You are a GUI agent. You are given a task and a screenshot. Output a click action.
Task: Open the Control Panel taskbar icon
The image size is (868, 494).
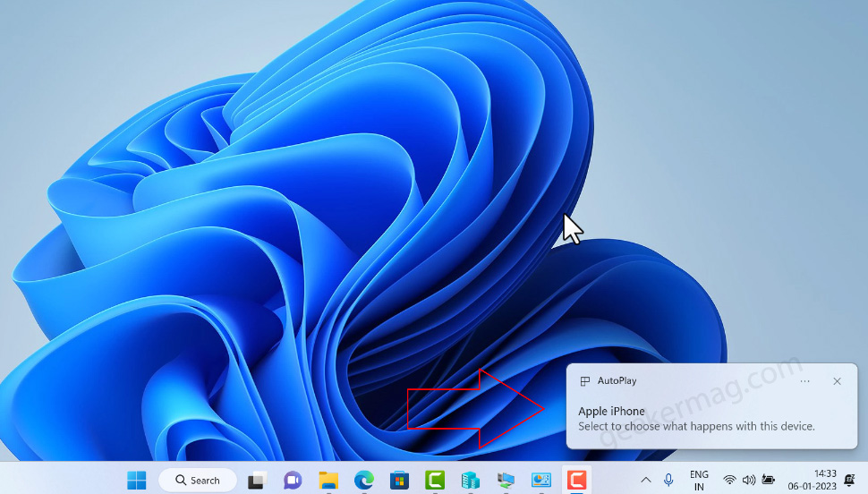click(x=540, y=481)
